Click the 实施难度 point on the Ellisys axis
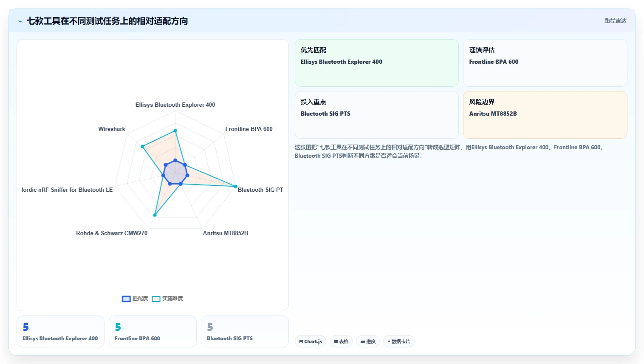Viewport: 644px width, 364px height. point(175,131)
